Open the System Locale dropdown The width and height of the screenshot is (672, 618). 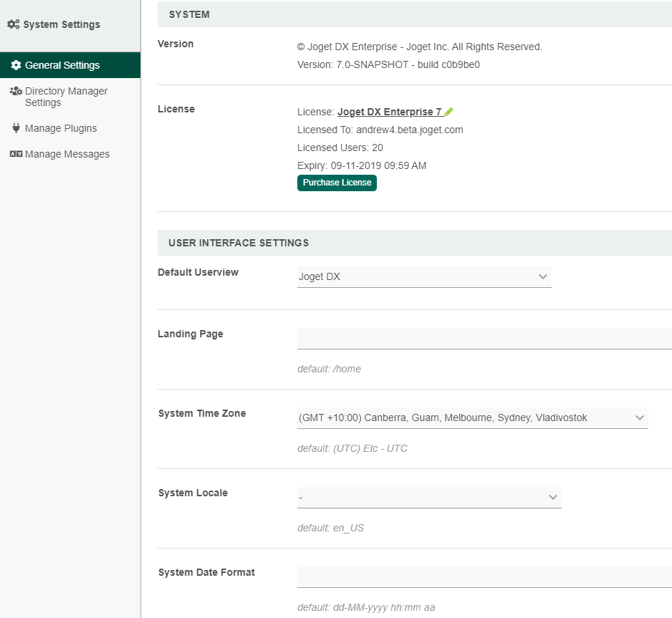pyautogui.click(x=428, y=497)
